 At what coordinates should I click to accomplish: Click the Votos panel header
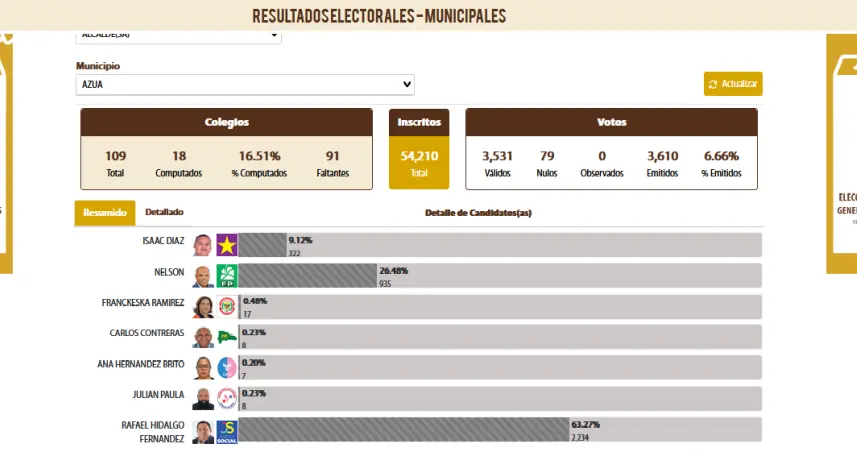tap(611, 122)
